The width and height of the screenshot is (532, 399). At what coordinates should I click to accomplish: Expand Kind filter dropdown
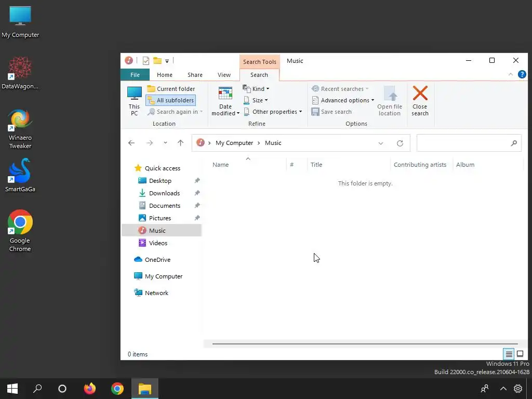256,89
